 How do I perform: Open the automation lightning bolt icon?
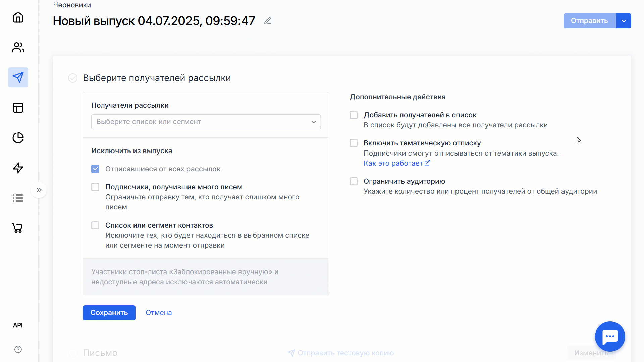click(18, 168)
